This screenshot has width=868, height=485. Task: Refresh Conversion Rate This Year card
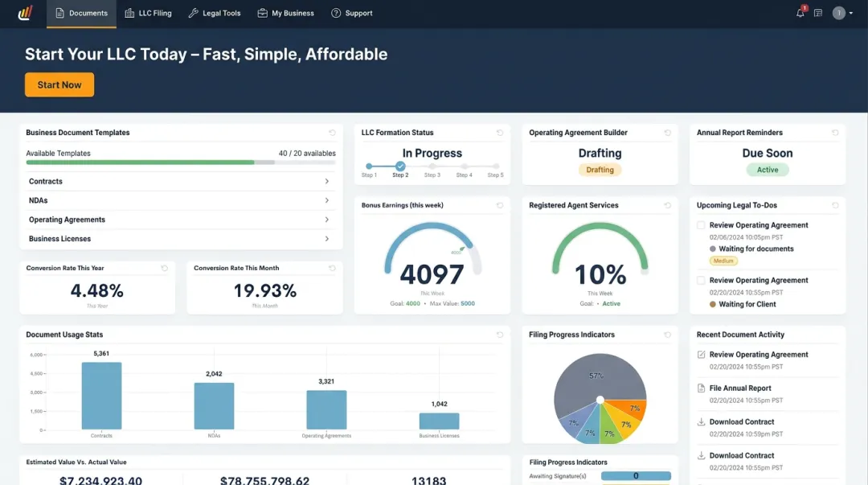coord(165,268)
